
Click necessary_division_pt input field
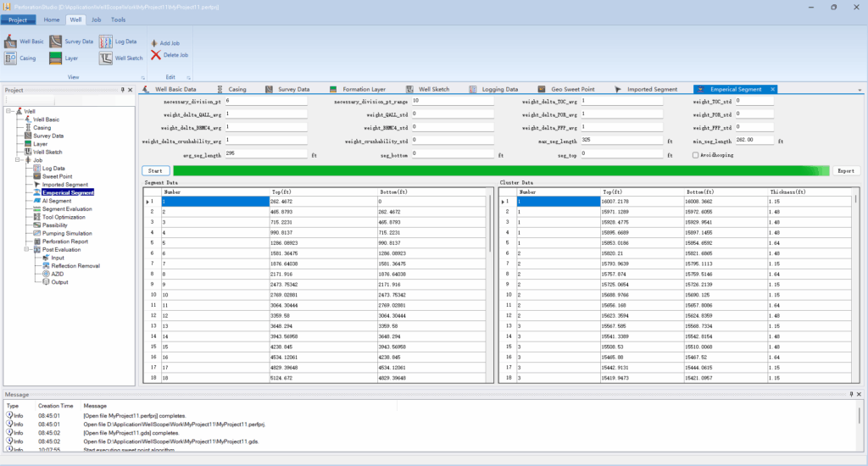pos(265,102)
